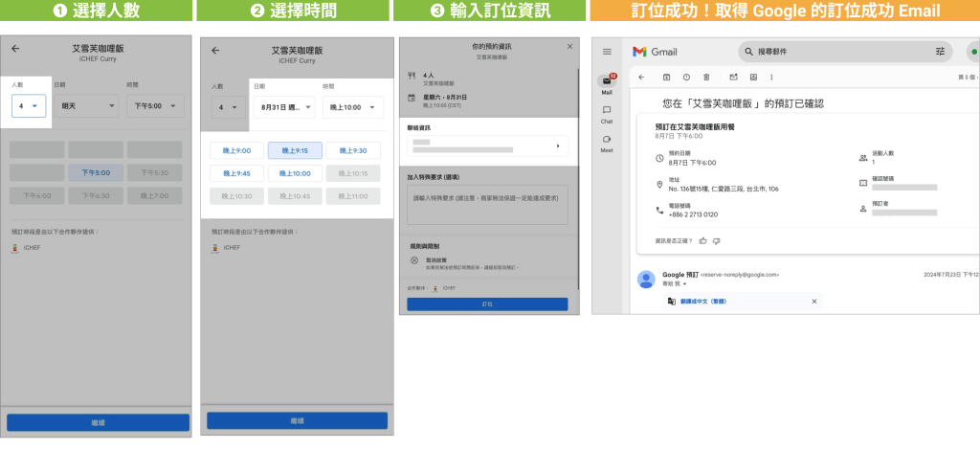Click the thumbs up feedback icon
The height and width of the screenshot is (449, 980).
pos(702,240)
